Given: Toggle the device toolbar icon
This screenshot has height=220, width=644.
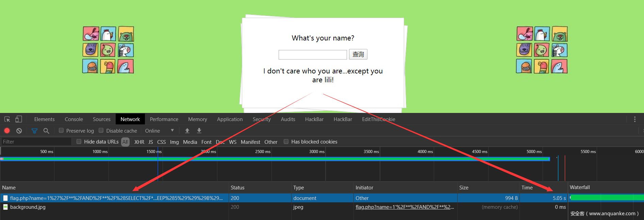Looking at the screenshot, I should pos(19,119).
